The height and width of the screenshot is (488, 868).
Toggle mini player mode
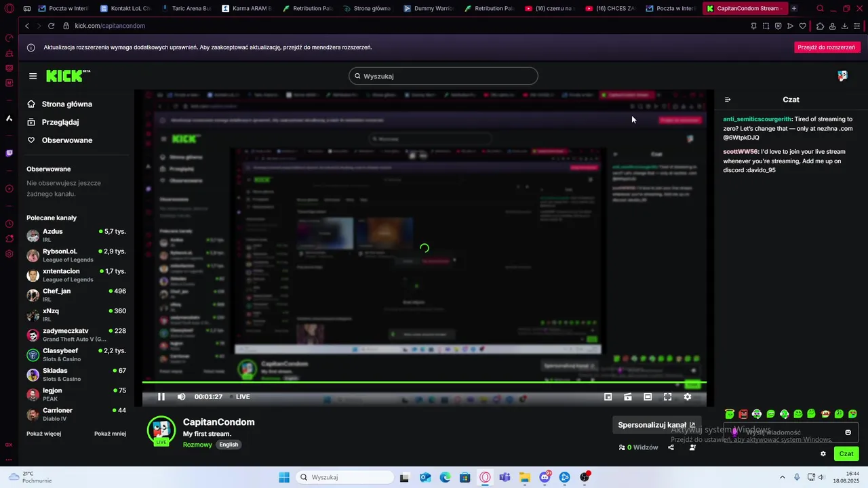click(x=608, y=396)
